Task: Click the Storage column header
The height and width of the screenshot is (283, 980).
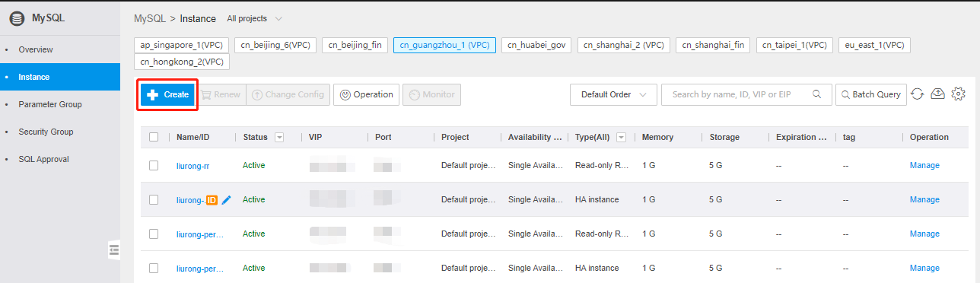Action: click(724, 137)
